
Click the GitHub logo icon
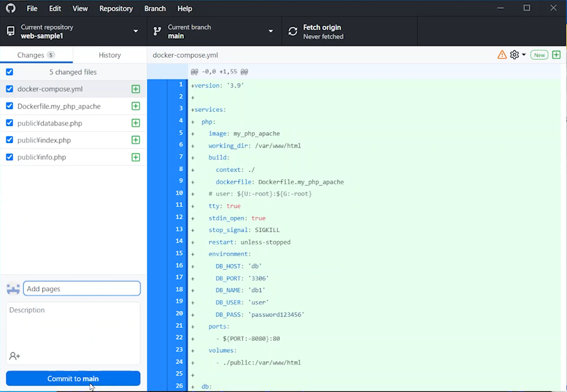pyautogui.click(x=11, y=8)
